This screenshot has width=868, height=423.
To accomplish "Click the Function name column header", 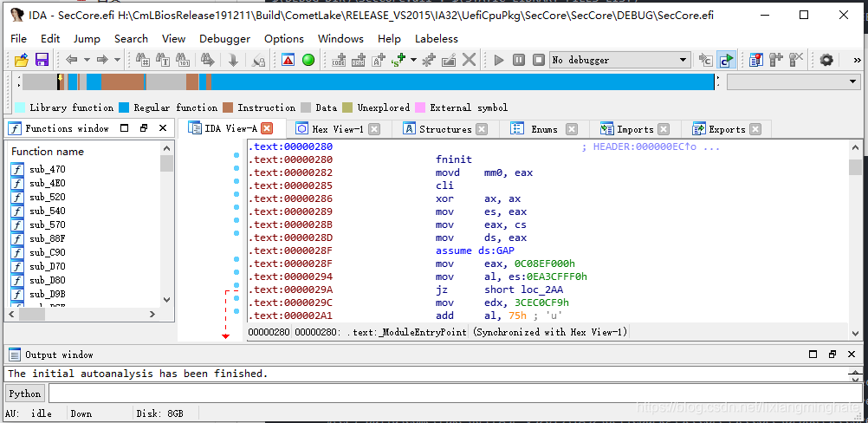I will [48, 151].
